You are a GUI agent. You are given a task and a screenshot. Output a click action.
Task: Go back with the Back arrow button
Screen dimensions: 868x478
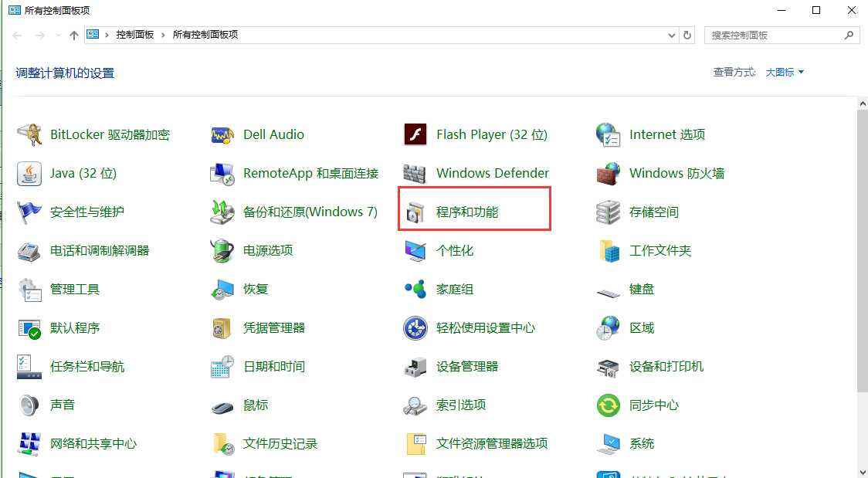coord(17,35)
